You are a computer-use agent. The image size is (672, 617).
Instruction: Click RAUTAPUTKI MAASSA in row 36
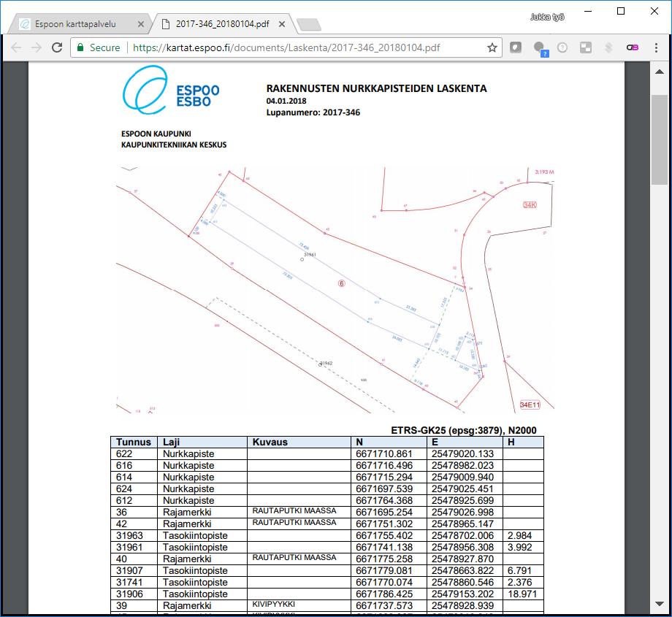294,510
